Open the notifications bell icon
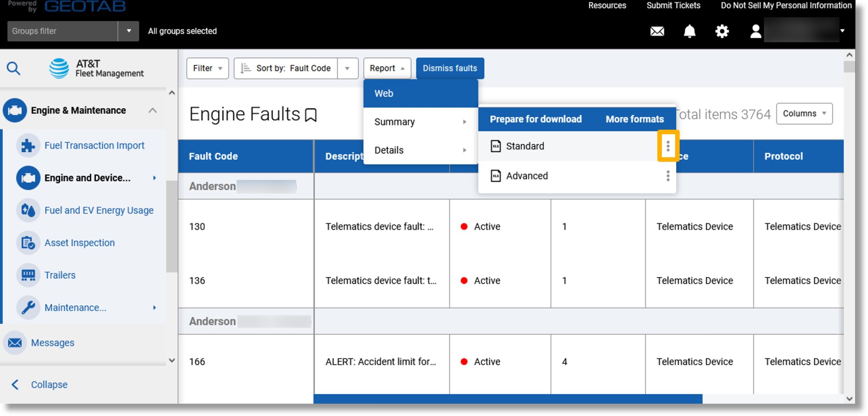 click(x=689, y=31)
